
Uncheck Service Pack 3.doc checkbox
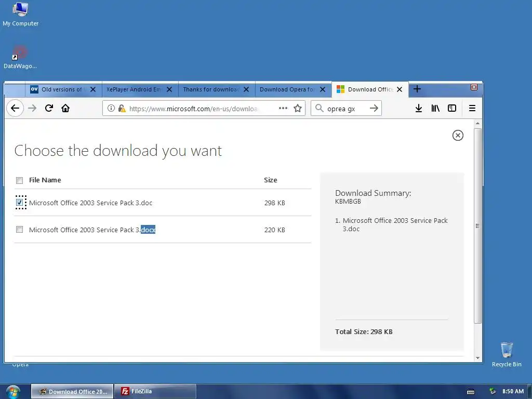click(19, 203)
